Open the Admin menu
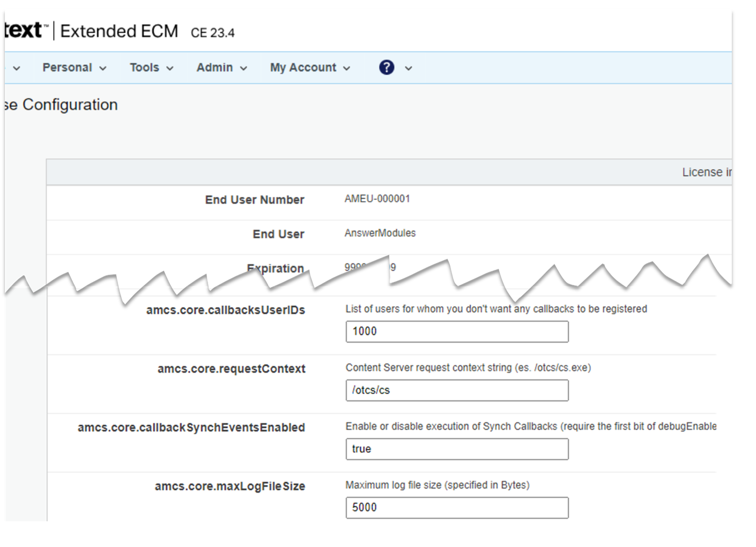Image resolution: width=756 pixels, height=547 pixels. pyautogui.click(x=214, y=68)
